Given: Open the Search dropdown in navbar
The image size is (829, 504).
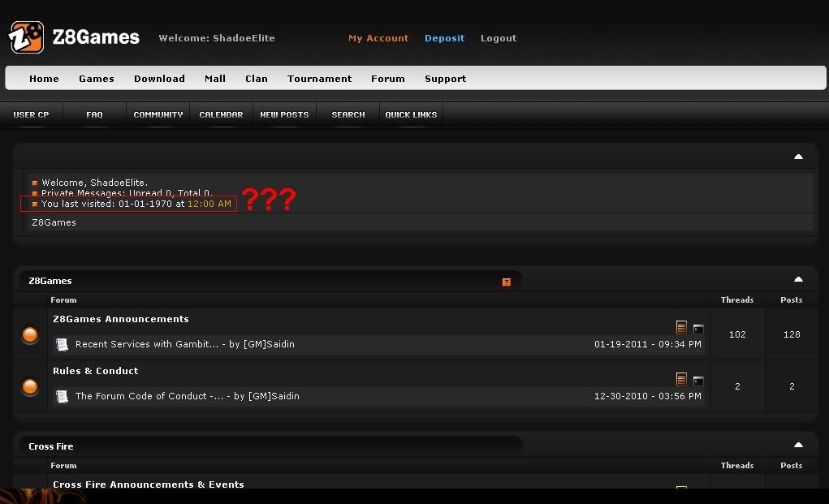Looking at the screenshot, I should pyautogui.click(x=348, y=114).
